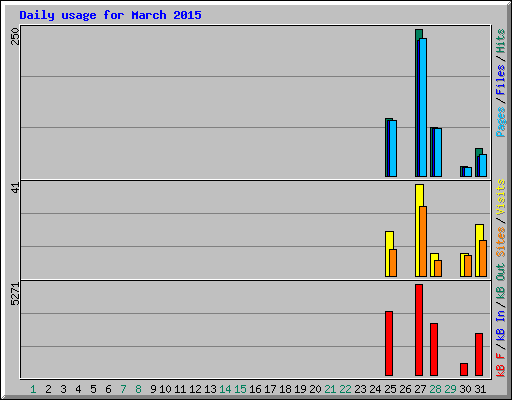Click the 250 hits axis label
Viewport: 512px width, 400px height.
(15, 37)
